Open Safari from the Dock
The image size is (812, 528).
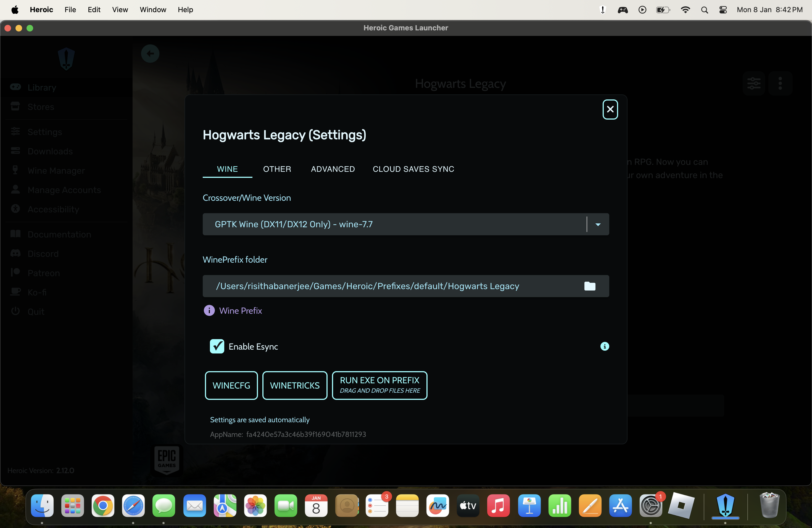[x=133, y=505]
